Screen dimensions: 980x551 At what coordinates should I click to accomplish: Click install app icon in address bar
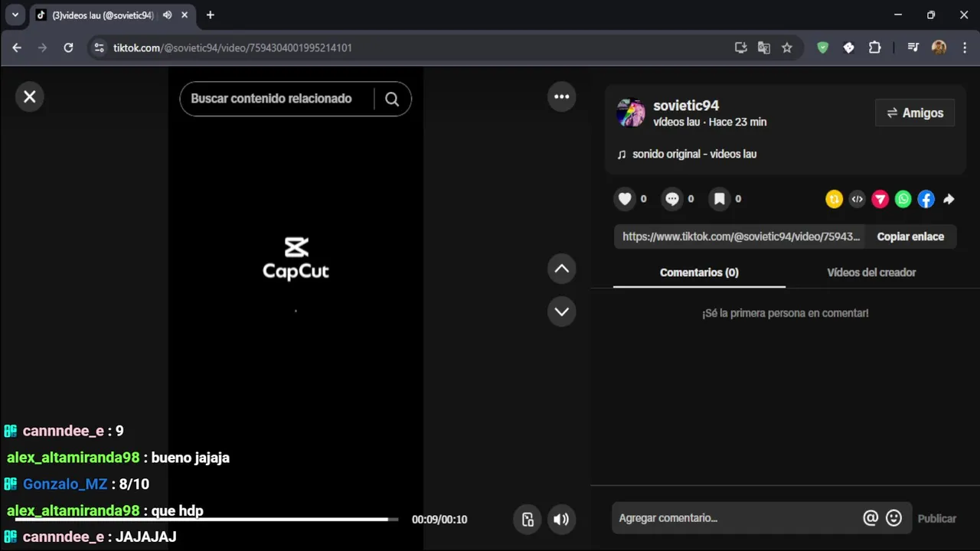click(740, 47)
